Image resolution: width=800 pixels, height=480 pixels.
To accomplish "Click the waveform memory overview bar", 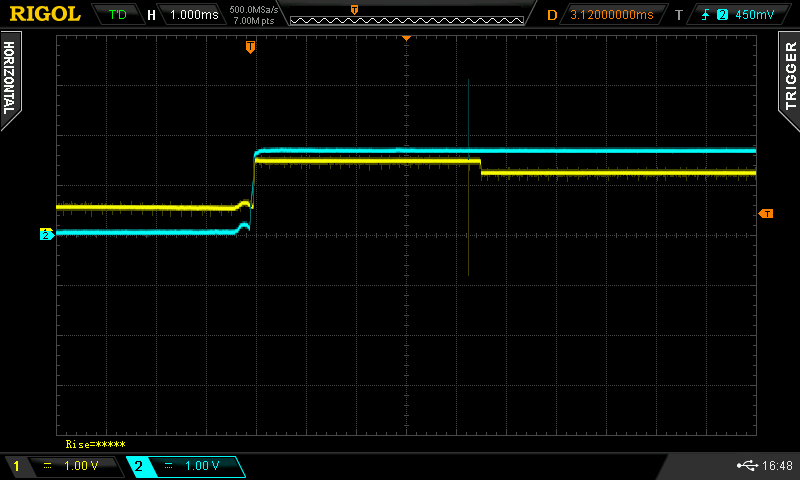I will pyautogui.click(x=407, y=20).
